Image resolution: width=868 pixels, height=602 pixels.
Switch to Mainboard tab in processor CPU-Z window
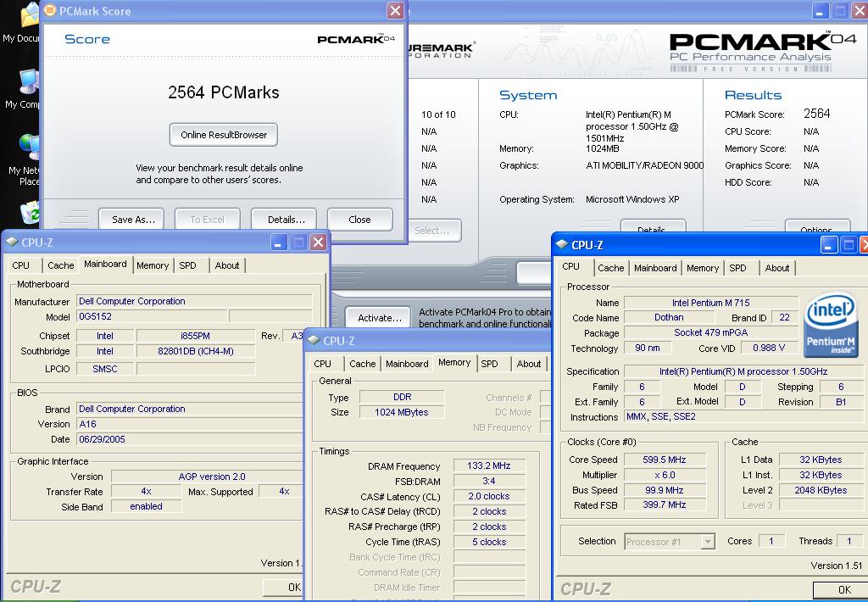(x=655, y=267)
